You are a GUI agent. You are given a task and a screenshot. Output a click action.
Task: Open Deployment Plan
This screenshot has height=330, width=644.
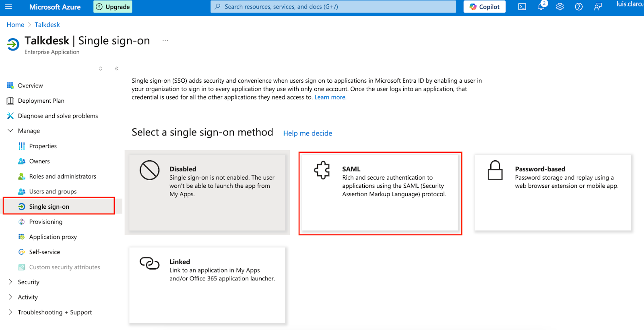(41, 101)
